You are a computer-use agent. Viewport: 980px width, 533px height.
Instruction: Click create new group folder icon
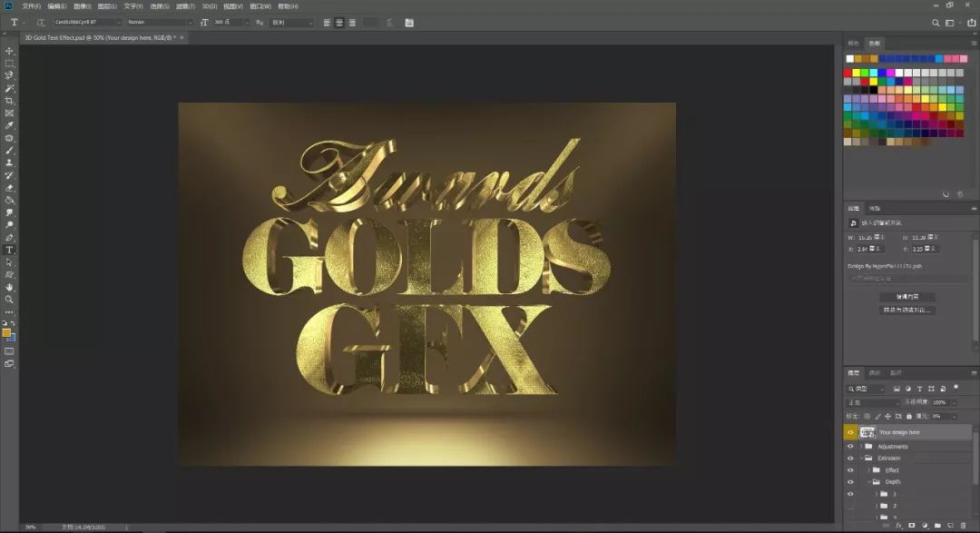(937, 525)
